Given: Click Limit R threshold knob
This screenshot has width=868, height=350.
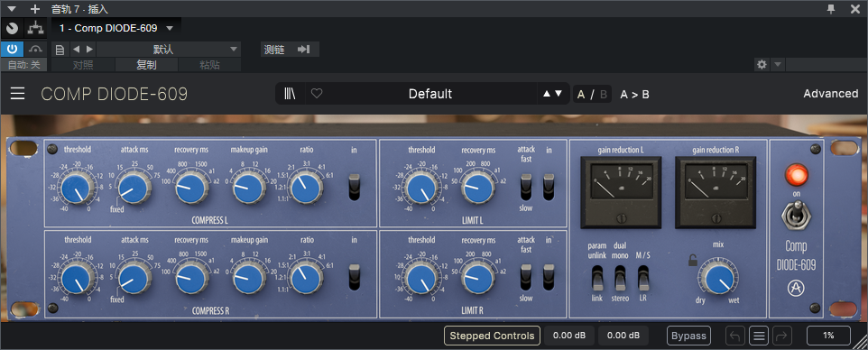Looking at the screenshot, I should [x=420, y=278].
